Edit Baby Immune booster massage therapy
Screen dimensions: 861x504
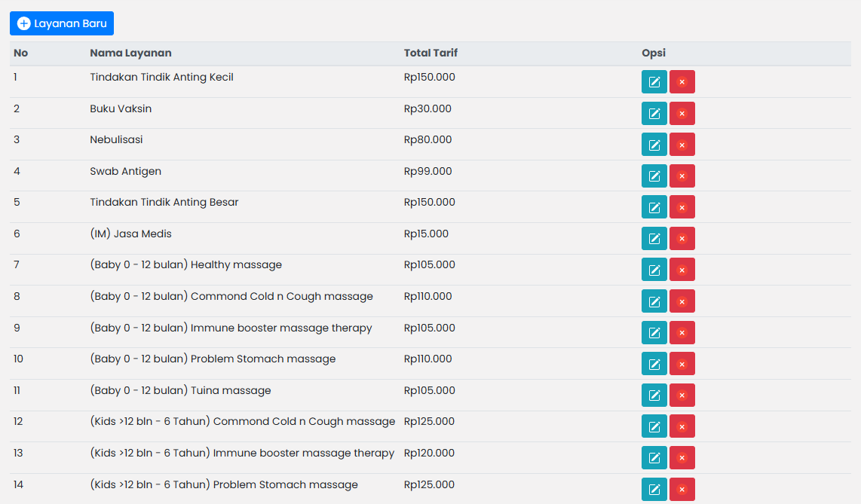click(654, 333)
